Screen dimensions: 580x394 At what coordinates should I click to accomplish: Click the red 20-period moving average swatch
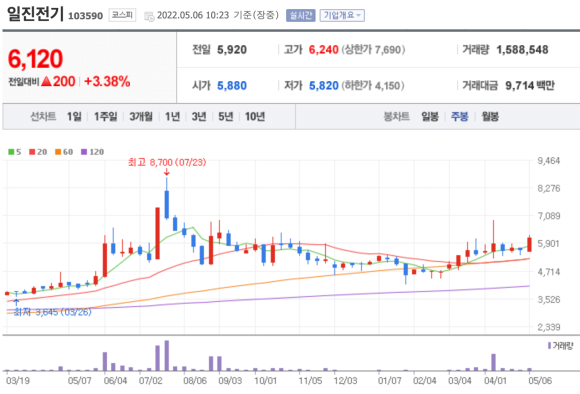(32, 152)
